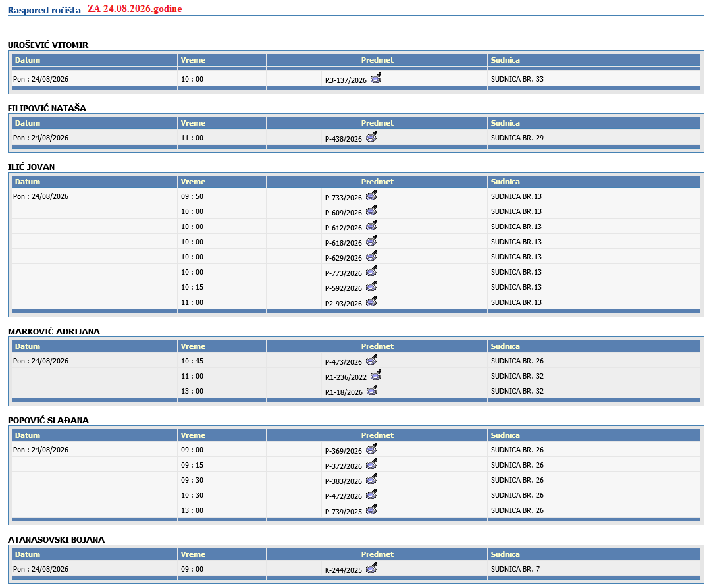The height and width of the screenshot is (588, 709).
Task: Select the ILIĆ JOVAN heading
Action: (31, 167)
